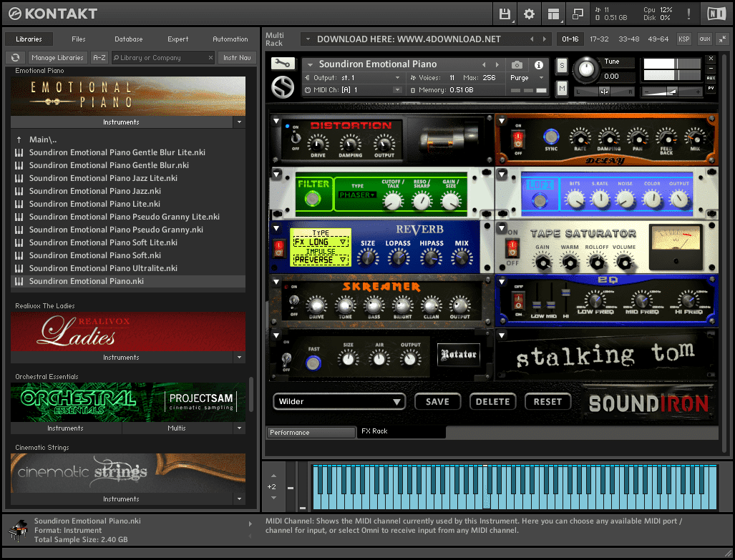
Task: Open Soundiron Emotional Piano Jazz.nki
Action: pos(95,191)
